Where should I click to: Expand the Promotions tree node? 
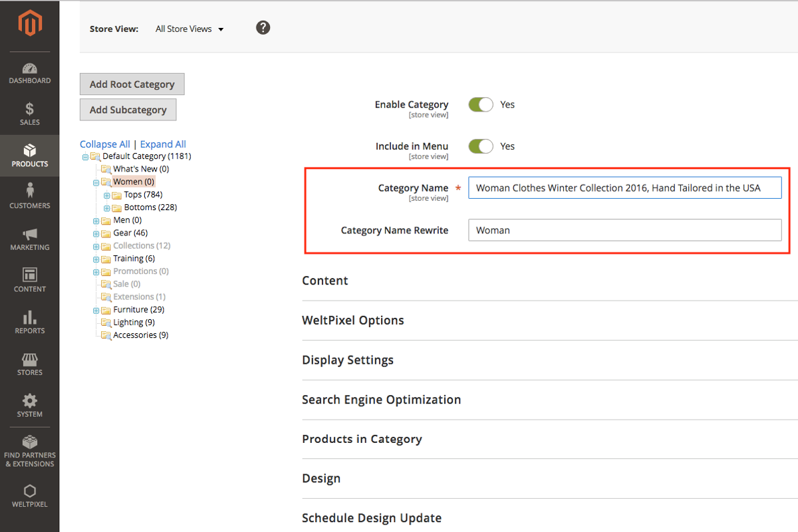[x=96, y=272]
